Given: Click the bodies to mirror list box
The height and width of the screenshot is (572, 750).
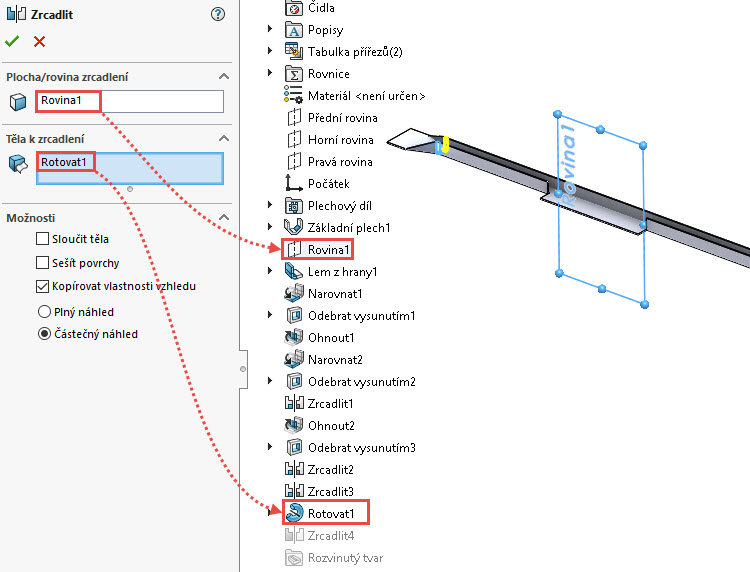Looking at the screenshot, I should 130,168.
